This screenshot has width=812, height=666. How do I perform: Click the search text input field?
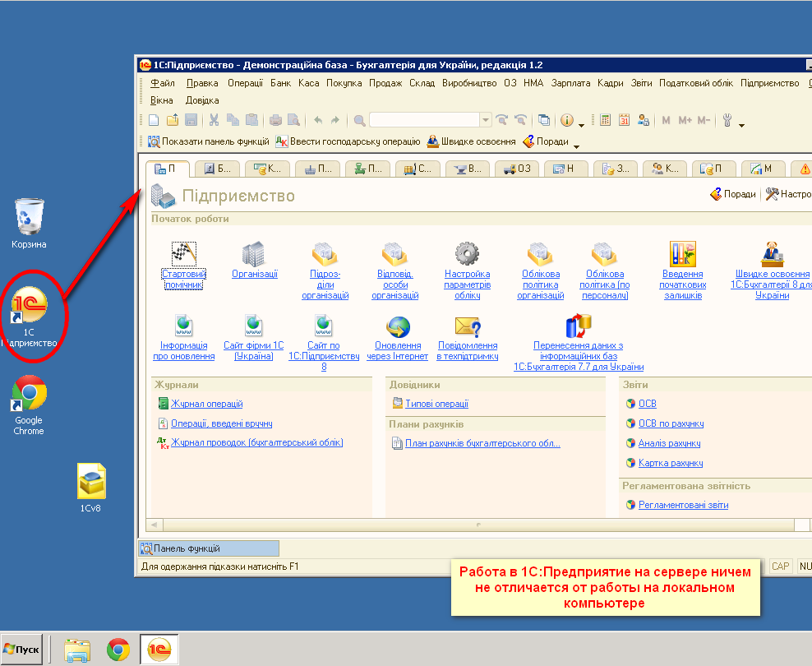pos(425,120)
